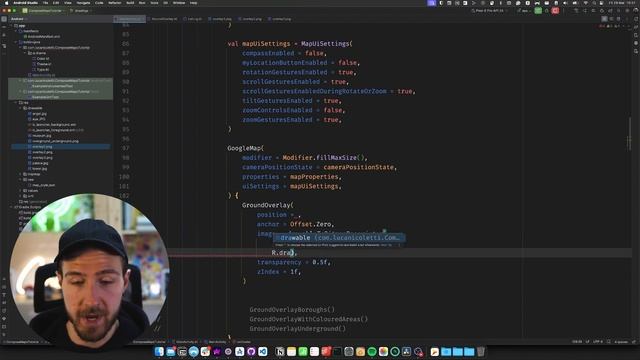
Task: Open the Window menu
Action: point(179,3)
